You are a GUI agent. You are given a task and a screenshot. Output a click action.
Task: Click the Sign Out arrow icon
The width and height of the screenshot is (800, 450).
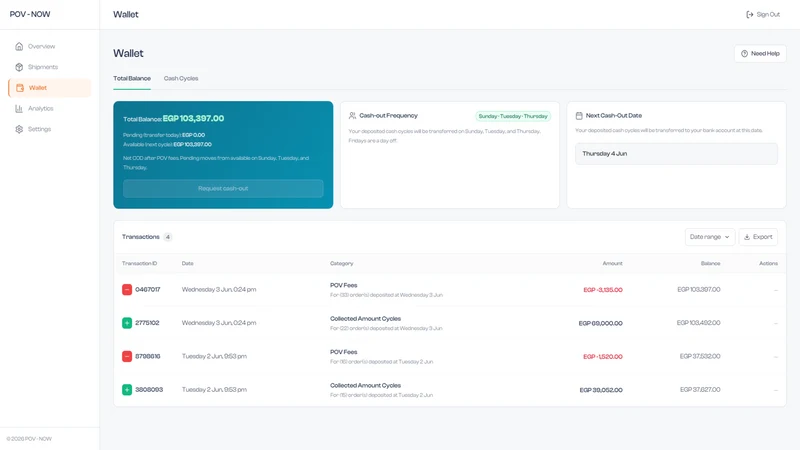pyautogui.click(x=749, y=14)
